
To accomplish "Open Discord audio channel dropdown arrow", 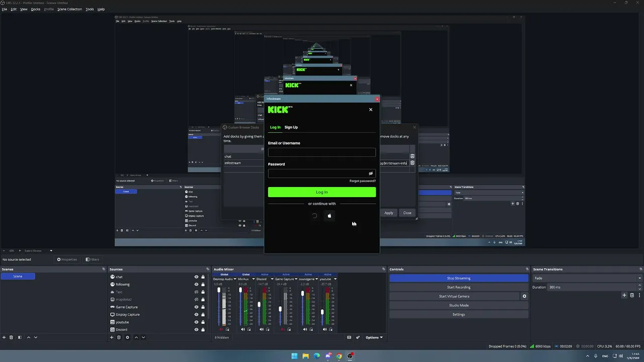I will tap(272, 279).
